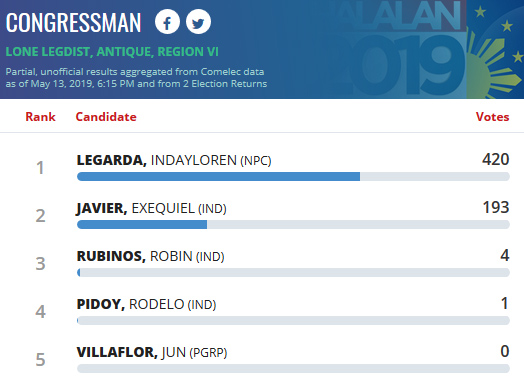Click Rubinos's vote progress bar
524x385 pixels.
pos(293,272)
